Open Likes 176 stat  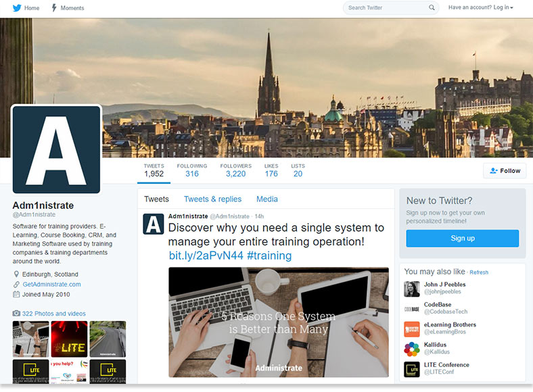(x=271, y=170)
